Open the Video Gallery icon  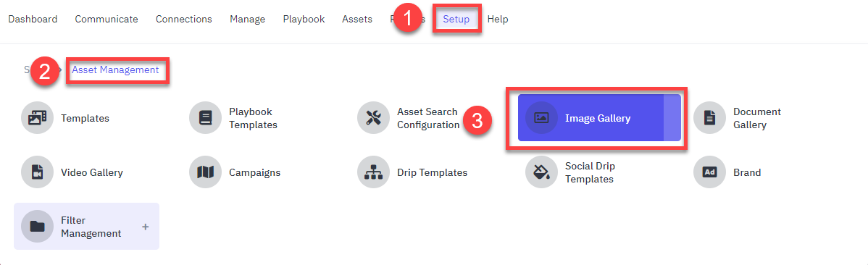(x=37, y=172)
